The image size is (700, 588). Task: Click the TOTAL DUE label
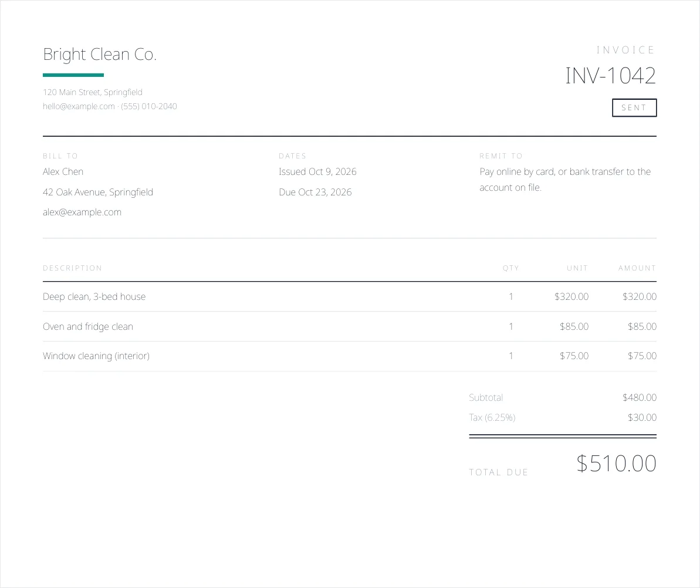(x=499, y=472)
